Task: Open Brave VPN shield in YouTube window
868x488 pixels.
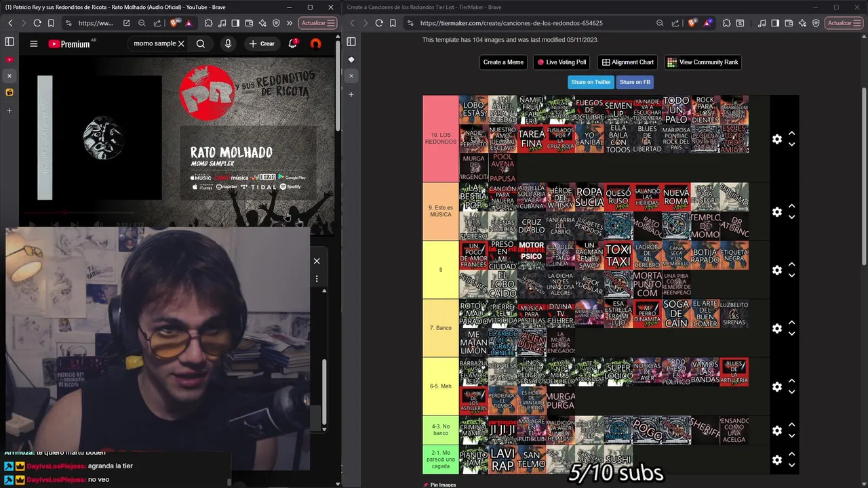Action: point(276,23)
